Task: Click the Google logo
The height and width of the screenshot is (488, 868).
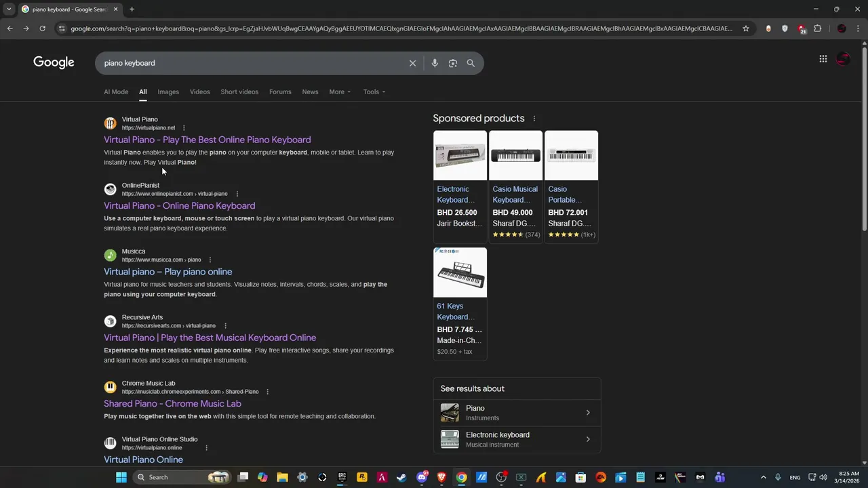Action: (x=54, y=62)
